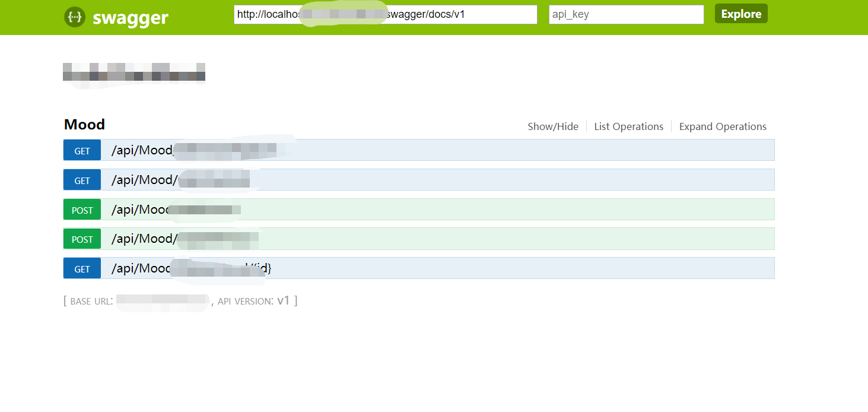This screenshot has width=868, height=412.
Task: Click GET badge of path ending {id}
Action: point(82,268)
